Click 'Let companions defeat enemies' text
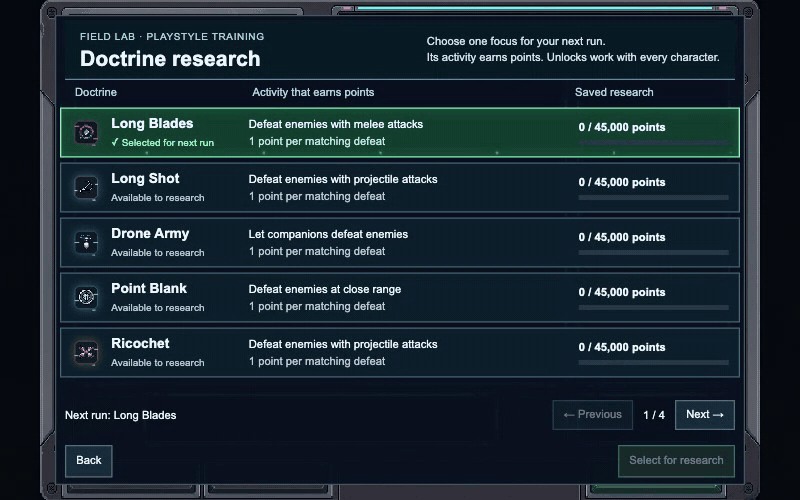The width and height of the screenshot is (800, 500). pyautogui.click(x=328, y=235)
